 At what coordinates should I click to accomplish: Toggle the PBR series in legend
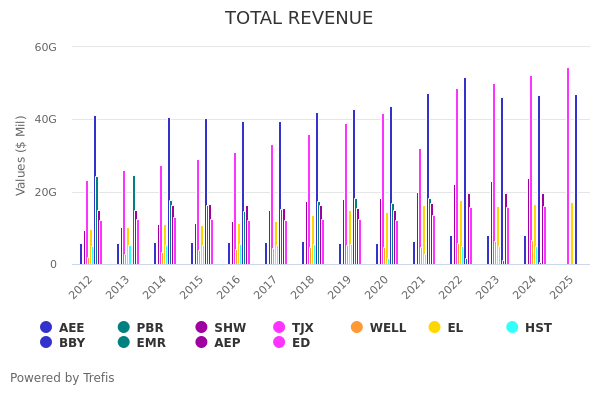[124, 327]
